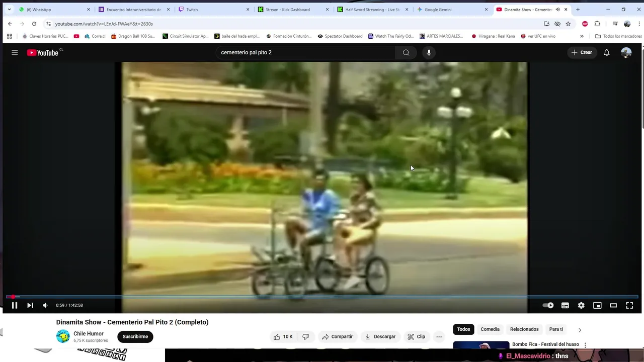Select the Todos filter chip
This screenshot has width=644, height=362.
pos(463,329)
